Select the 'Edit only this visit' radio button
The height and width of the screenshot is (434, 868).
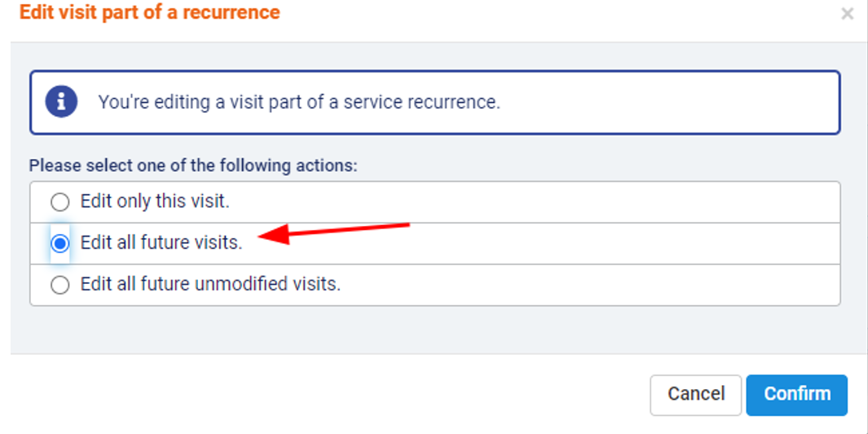pos(60,201)
